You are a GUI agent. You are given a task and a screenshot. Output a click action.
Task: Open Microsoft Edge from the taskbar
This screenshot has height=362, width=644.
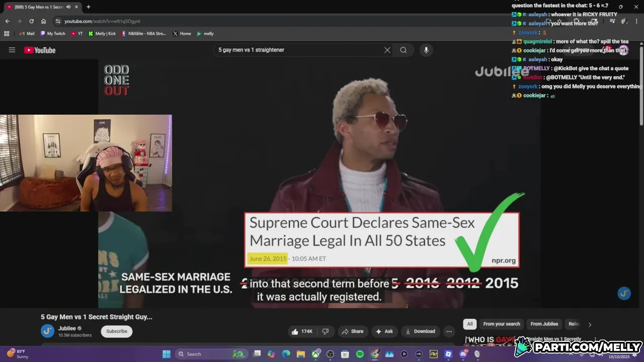tap(286, 354)
